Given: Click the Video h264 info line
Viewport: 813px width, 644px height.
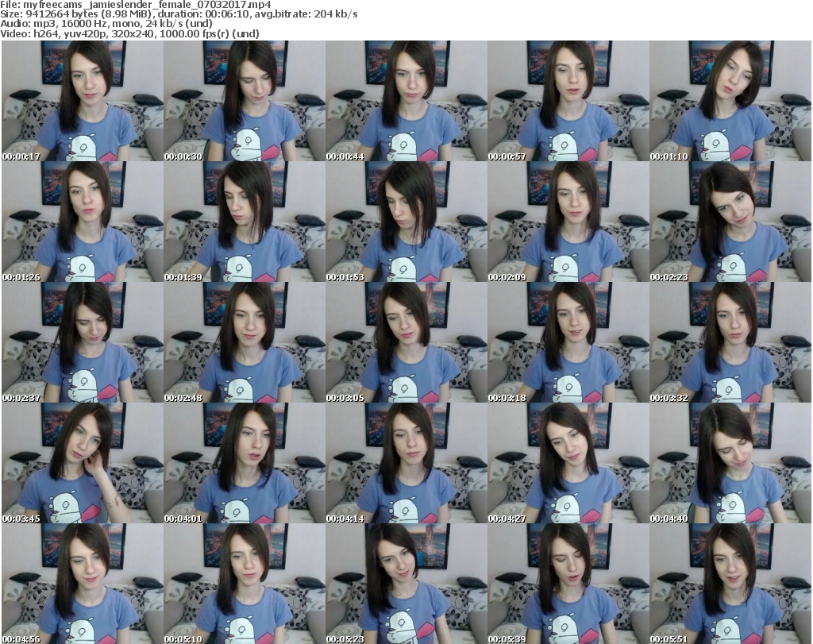Looking at the screenshot, I should (x=129, y=33).
